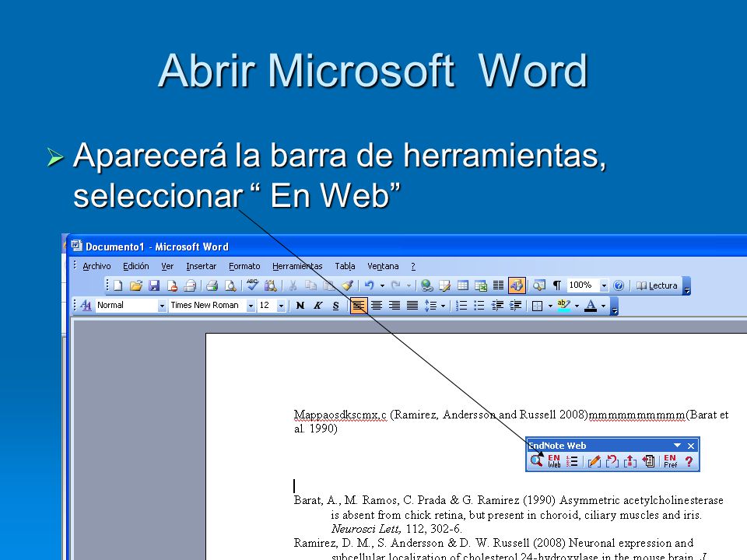
Task: Open a file with the folder icon
Action: tap(136, 285)
